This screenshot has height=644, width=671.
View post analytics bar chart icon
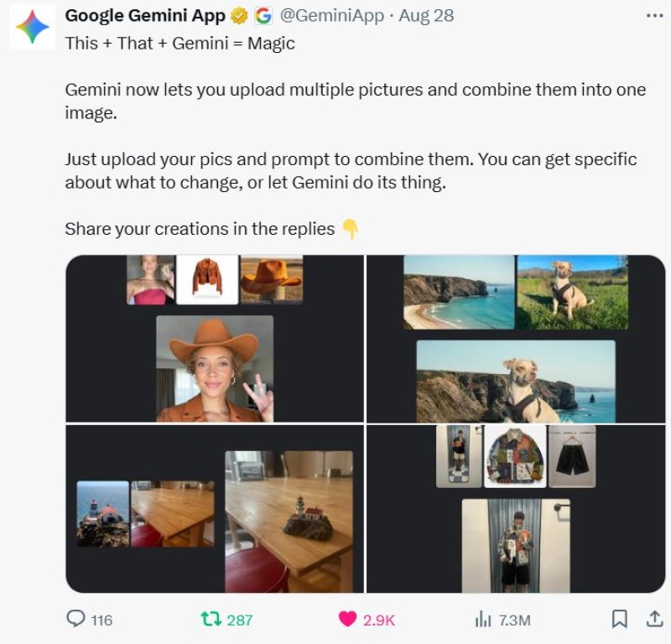click(x=483, y=619)
